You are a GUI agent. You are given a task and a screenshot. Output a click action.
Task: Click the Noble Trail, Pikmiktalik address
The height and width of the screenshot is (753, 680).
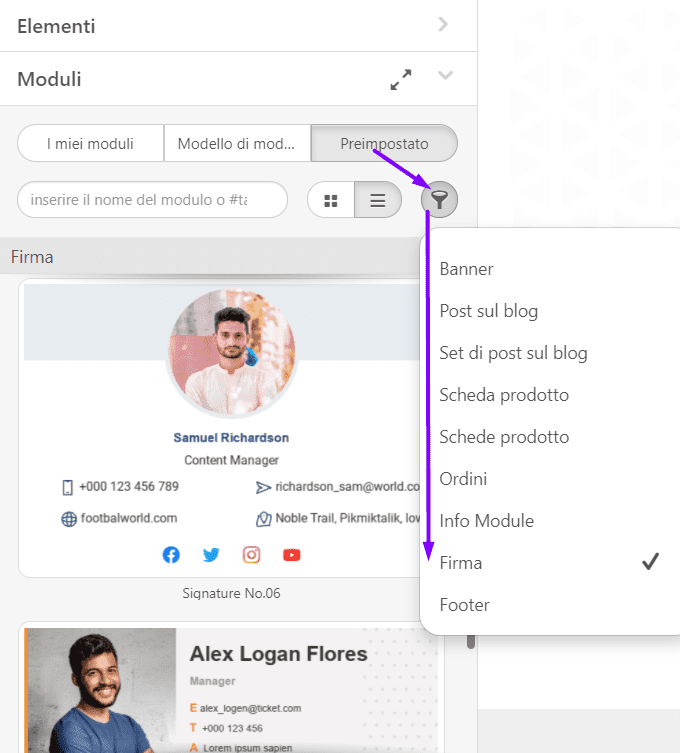tap(348, 518)
